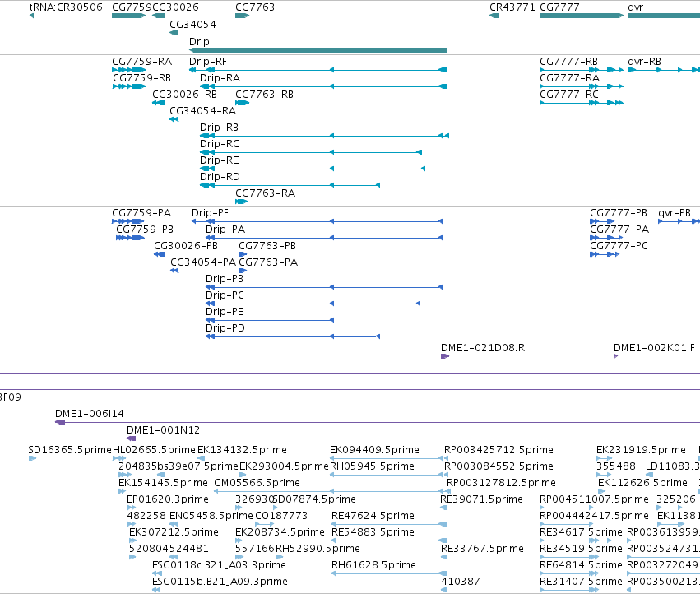Select the DME1-001N12 clone label
Viewport: 700px width, 594px height.
click(163, 430)
